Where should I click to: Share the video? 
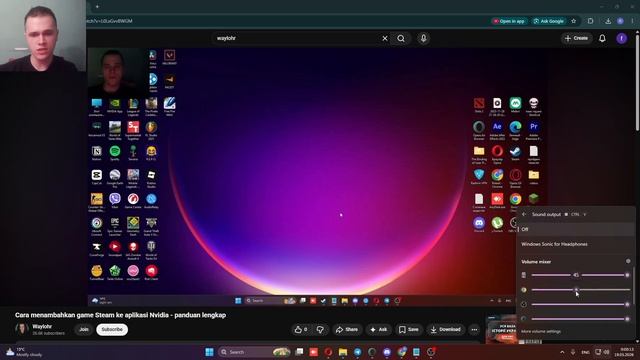coord(347,329)
